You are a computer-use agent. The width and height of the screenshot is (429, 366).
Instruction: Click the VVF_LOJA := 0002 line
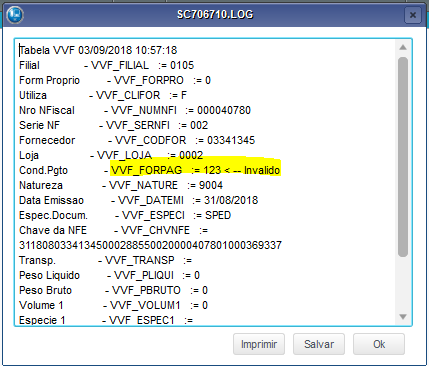[111, 155]
